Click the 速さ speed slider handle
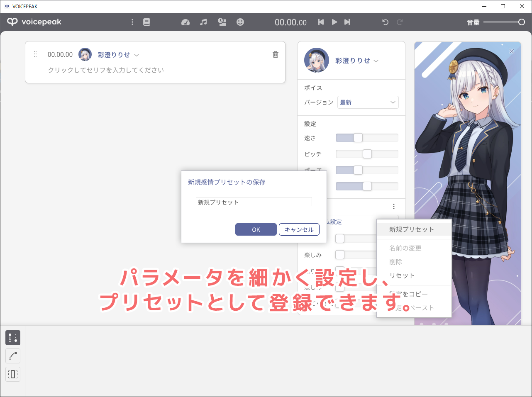The image size is (532, 397). click(358, 138)
